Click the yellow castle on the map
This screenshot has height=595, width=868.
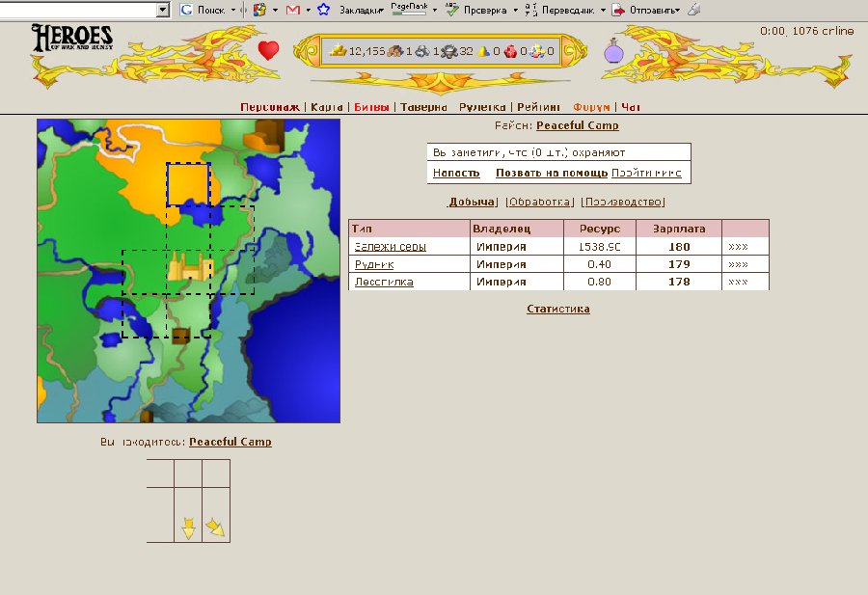[x=190, y=266]
